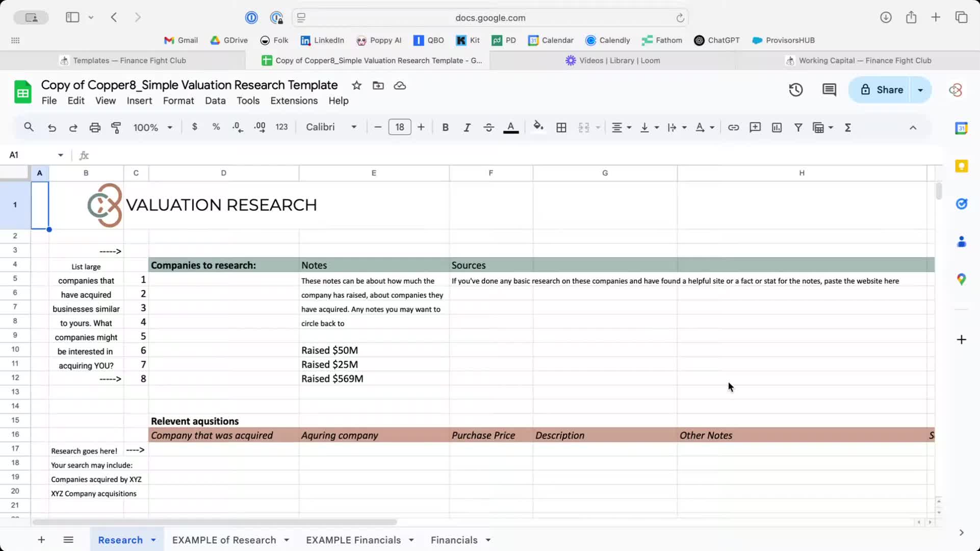Viewport: 980px width, 551px height.
Task: Click the insert chart icon
Action: pos(776,128)
